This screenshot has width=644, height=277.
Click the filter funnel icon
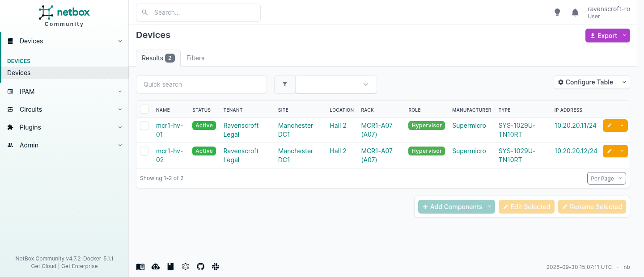click(x=285, y=84)
